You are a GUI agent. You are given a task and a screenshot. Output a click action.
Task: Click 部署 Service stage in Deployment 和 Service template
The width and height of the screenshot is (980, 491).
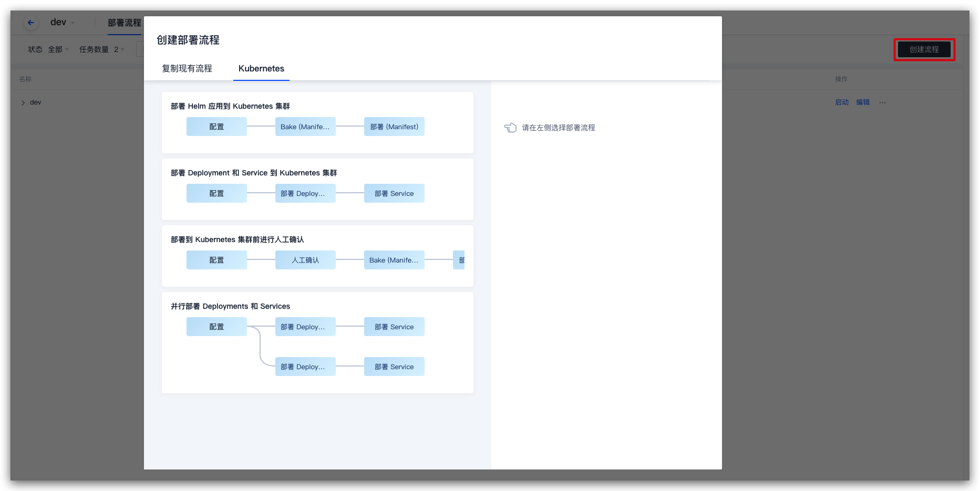(x=394, y=193)
